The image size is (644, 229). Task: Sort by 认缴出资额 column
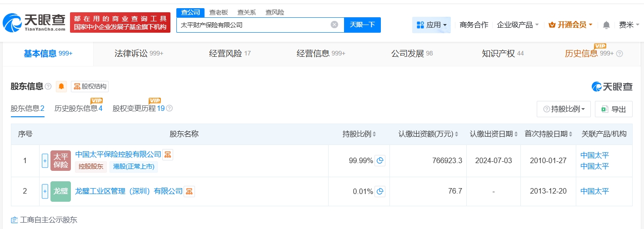(x=456, y=134)
